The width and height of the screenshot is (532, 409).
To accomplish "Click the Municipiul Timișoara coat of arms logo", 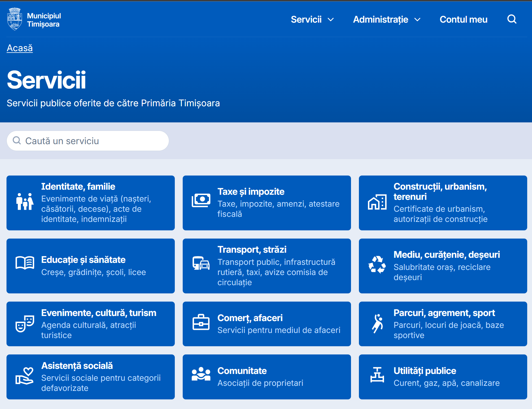I will (15, 19).
